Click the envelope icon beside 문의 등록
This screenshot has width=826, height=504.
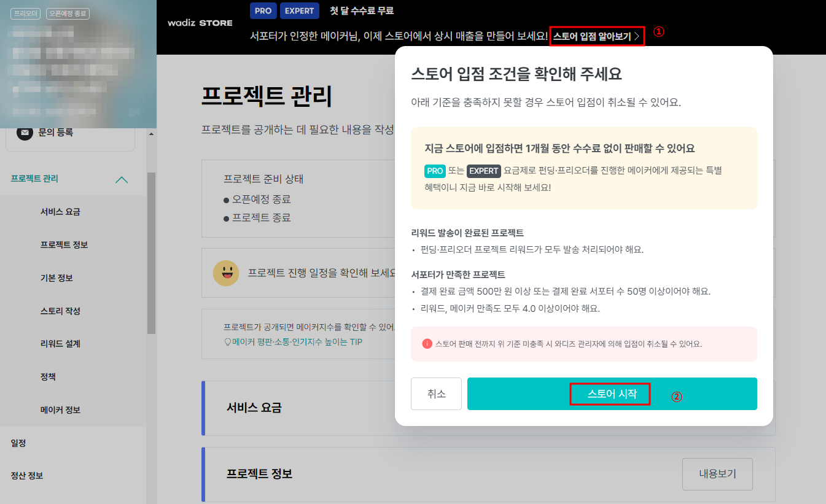[x=25, y=133]
